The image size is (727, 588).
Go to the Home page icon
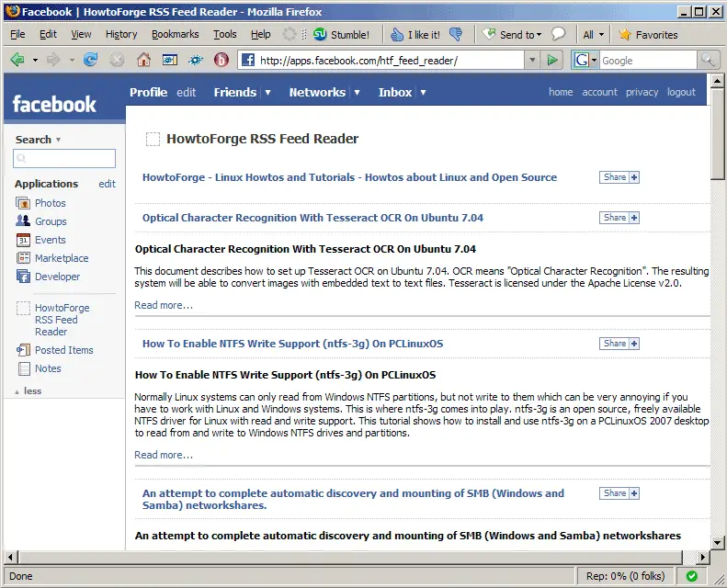[x=143, y=60]
